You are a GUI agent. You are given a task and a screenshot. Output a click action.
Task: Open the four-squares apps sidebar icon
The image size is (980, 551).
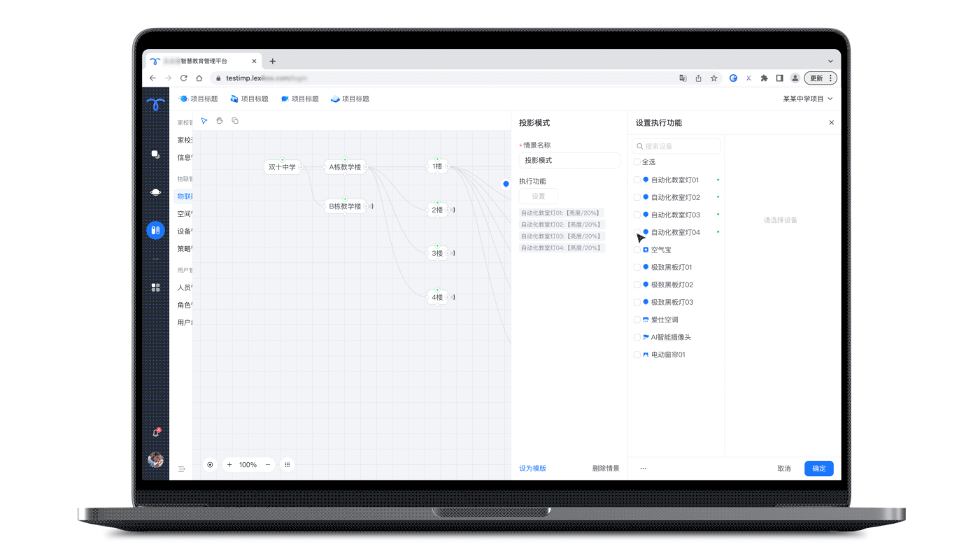(x=155, y=287)
